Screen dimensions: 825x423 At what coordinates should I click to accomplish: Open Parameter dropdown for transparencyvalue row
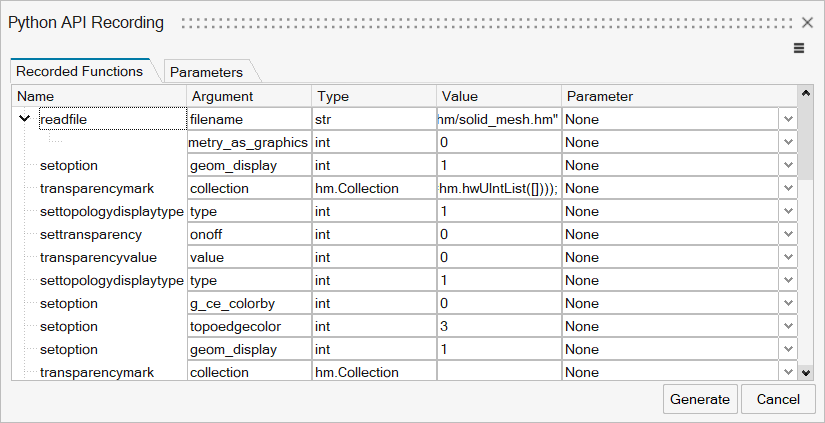[x=788, y=257]
